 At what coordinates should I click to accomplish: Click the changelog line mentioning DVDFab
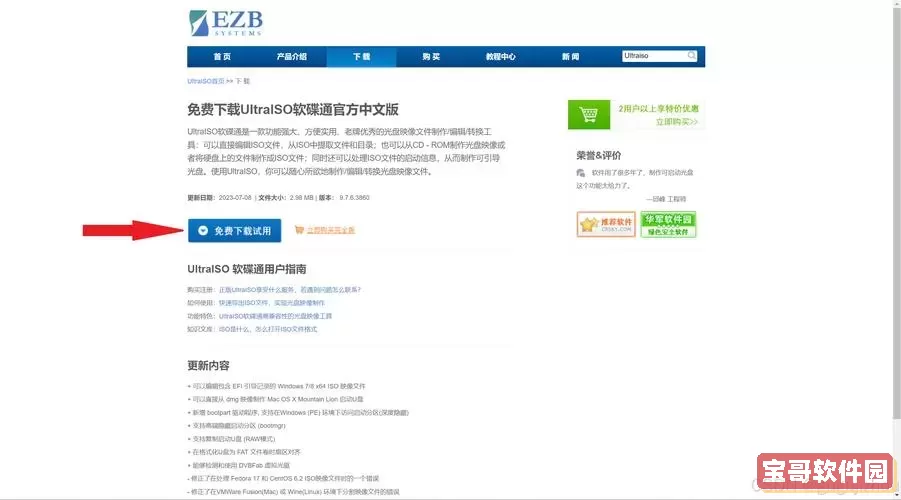pyautogui.click(x=239, y=466)
